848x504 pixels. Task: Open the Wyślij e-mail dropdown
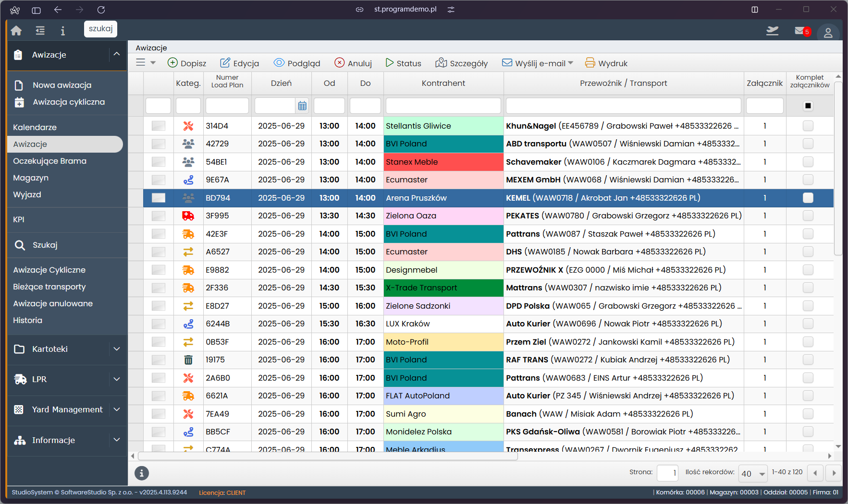tap(570, 63)
